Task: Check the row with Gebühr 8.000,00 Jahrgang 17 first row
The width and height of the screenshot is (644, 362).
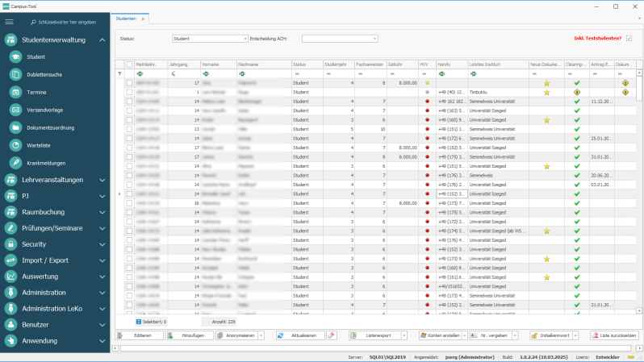Action: 129,83
